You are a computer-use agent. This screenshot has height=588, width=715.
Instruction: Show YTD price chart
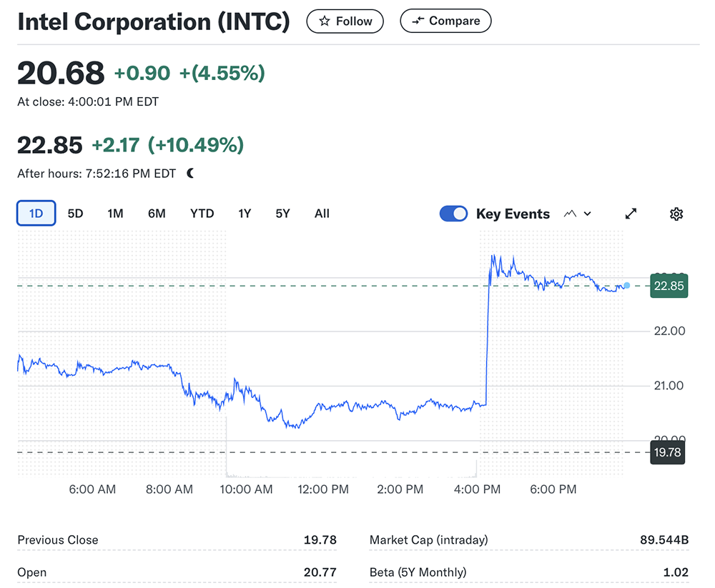tap(202, 214)
